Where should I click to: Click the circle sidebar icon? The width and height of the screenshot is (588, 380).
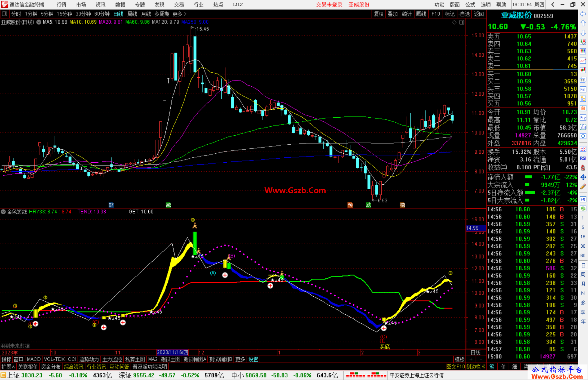[x=583, y=136]
